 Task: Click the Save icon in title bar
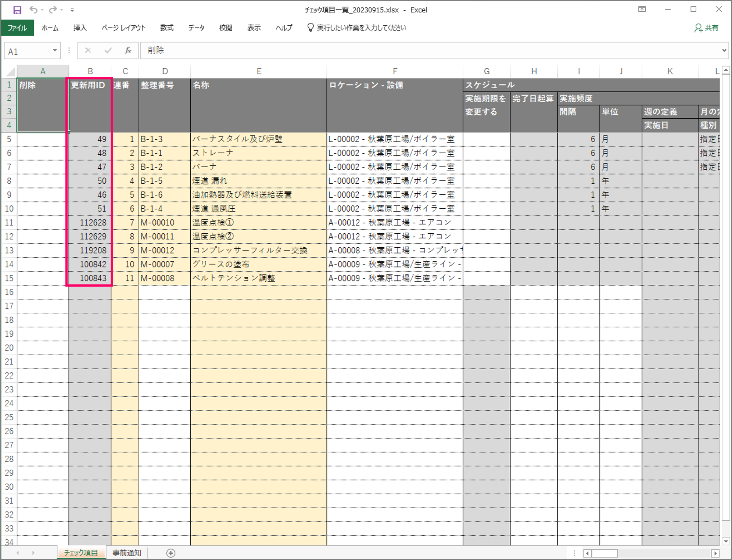click(17, 10)
